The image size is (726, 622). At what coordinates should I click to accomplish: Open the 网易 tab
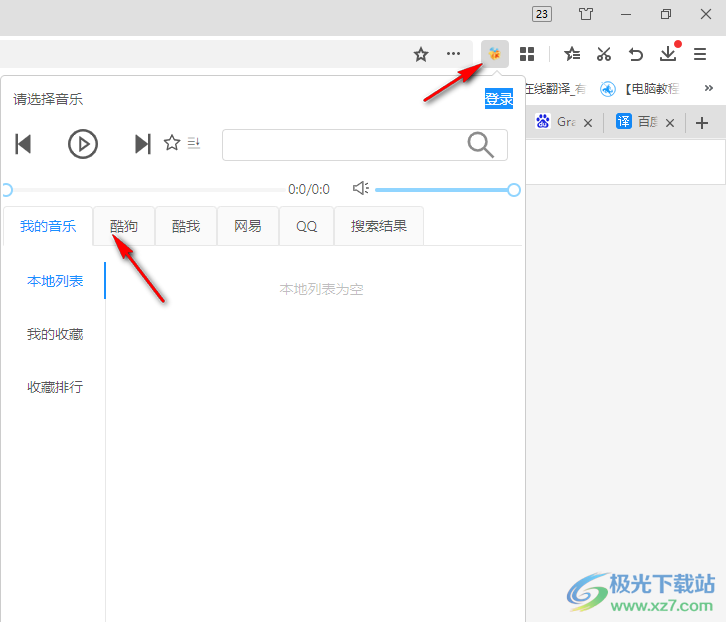tap(248, 226)
